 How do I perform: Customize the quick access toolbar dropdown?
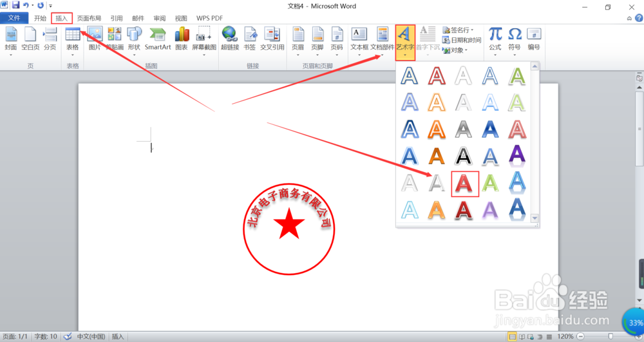50,6
